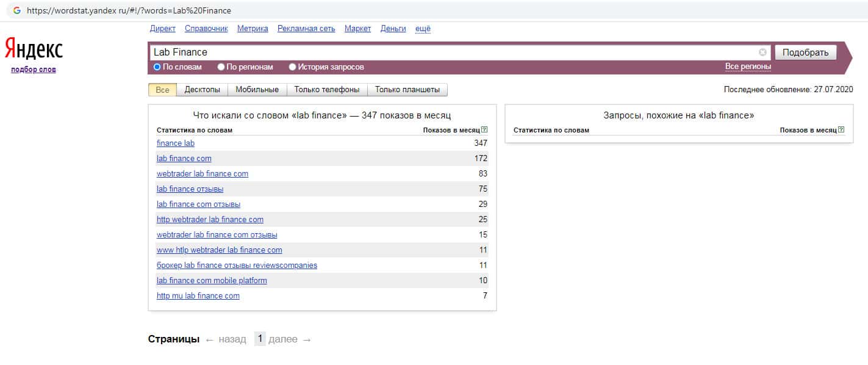
Task: Expand the 'ещё' services menu
Action: pyautogui.click(x=423, y=29)
